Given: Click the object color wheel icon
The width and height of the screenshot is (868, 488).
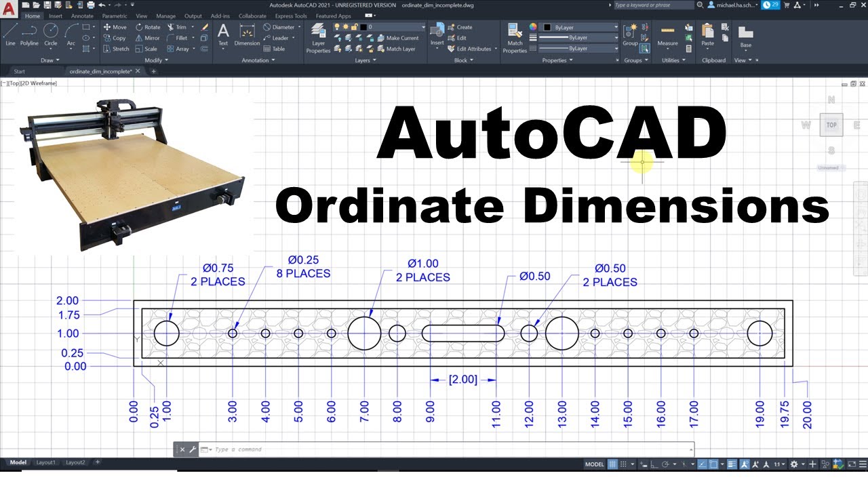Looking at the screenshot, I should pos(533,27).
